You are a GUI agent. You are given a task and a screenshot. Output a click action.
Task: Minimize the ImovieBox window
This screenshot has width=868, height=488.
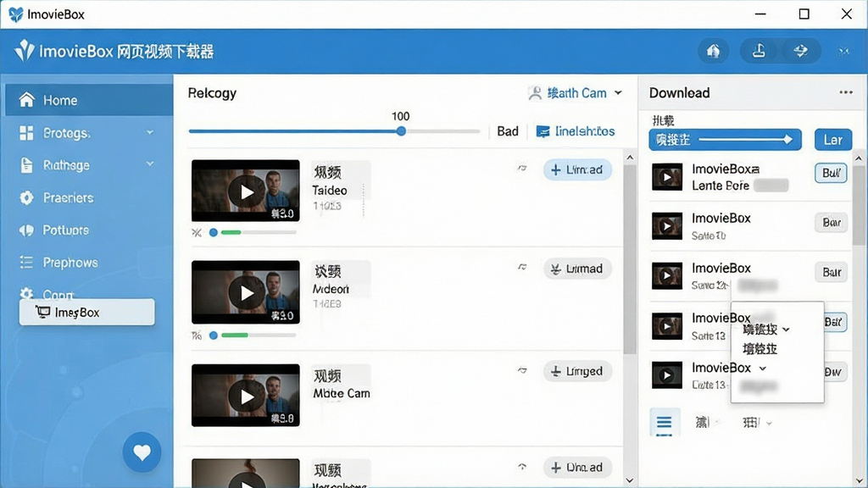[760, 14]
